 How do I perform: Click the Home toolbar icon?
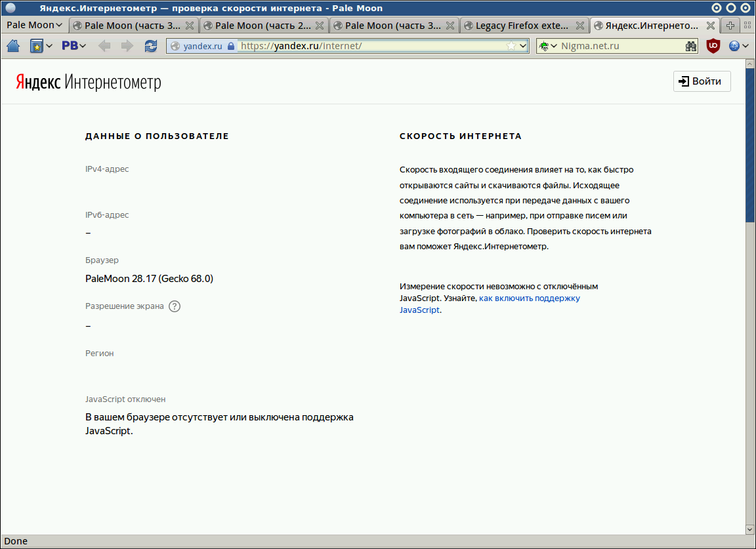13,46
